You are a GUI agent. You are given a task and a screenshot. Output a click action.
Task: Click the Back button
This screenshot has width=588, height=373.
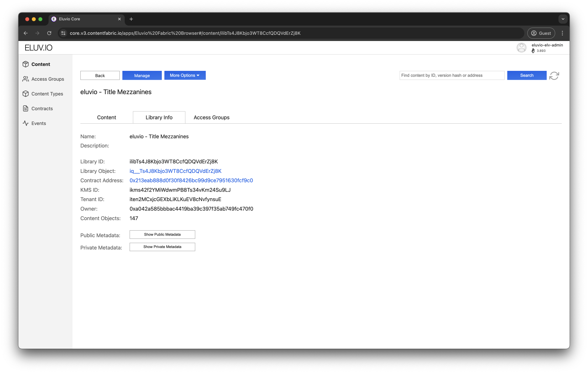click(100, 75)
